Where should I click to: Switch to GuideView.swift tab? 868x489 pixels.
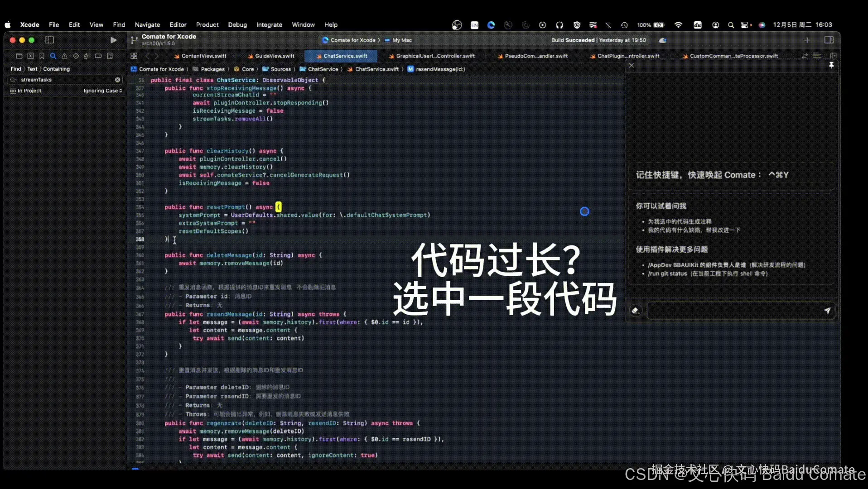tap(271, 56)
